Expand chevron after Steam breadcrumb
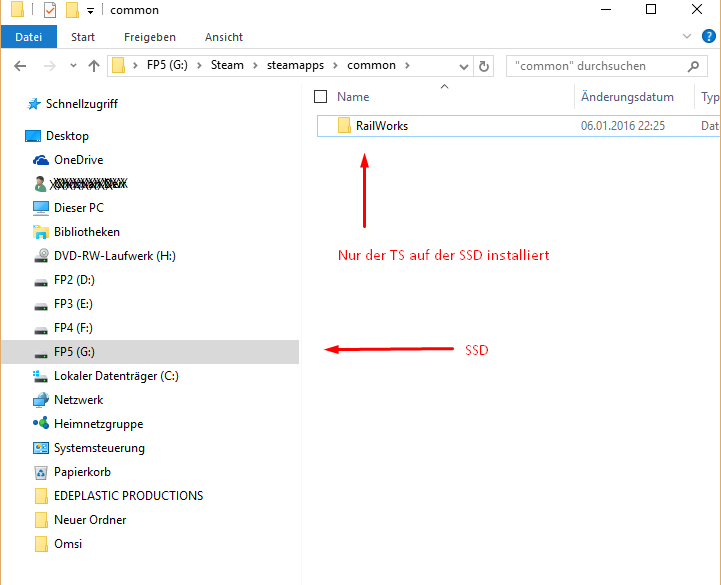Screen dimensions: 721x585 255,65
